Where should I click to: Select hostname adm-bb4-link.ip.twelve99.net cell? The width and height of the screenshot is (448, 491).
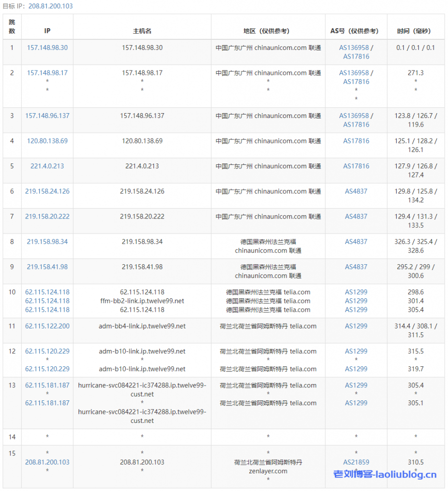(142, 326)
